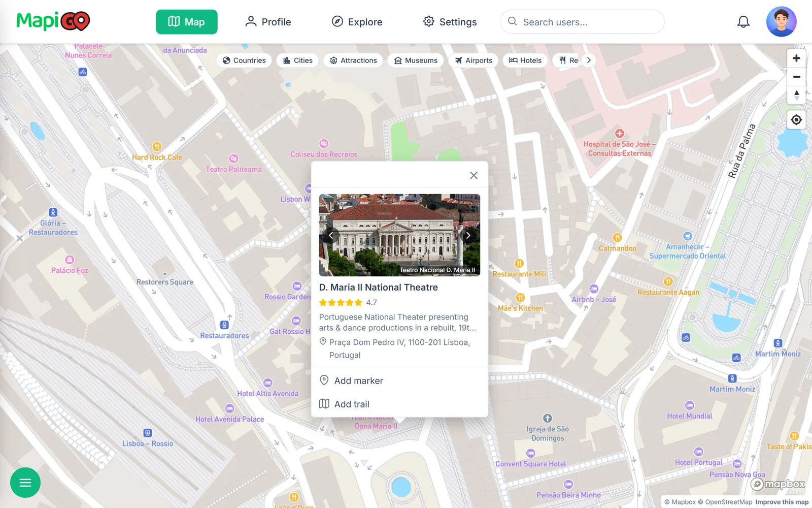
Task: Select Palácio Foz map pin
Action: coord(70,260)
